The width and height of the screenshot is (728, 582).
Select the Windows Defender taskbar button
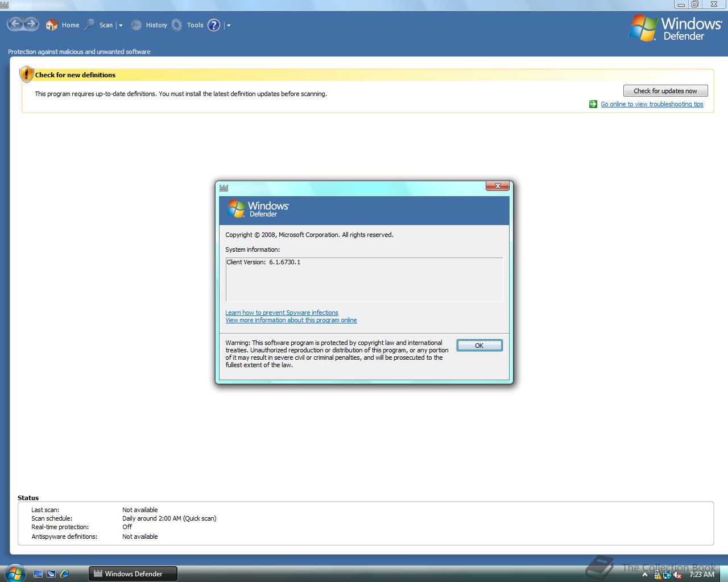coord(133,574)
